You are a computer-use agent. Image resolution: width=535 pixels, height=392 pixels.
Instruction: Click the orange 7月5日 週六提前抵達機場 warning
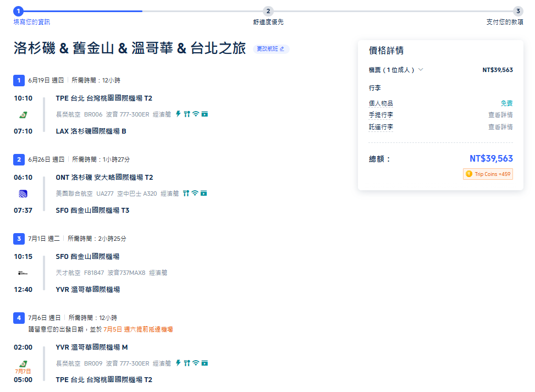(x=138, y=329)
